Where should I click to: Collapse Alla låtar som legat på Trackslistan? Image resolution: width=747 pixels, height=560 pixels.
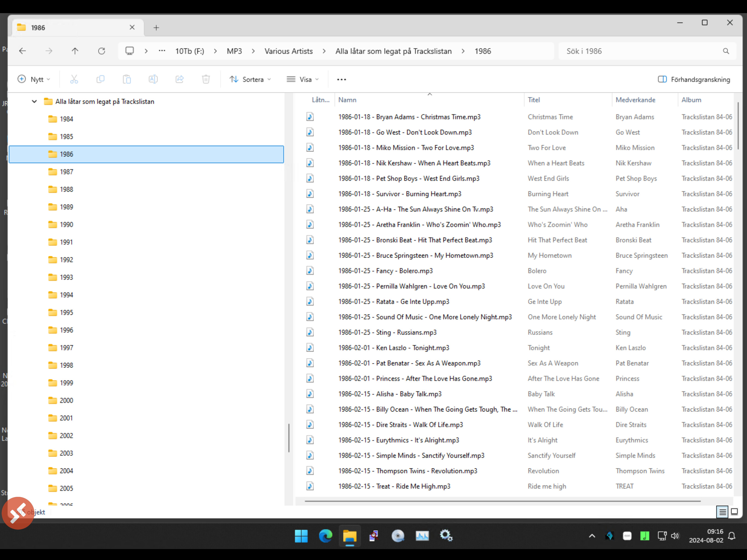click(x=34, y=101)
